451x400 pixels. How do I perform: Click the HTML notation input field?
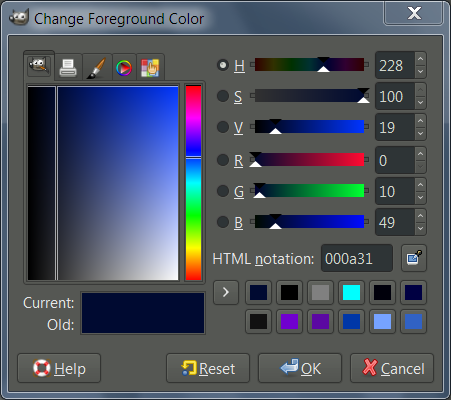click(357, 258)
